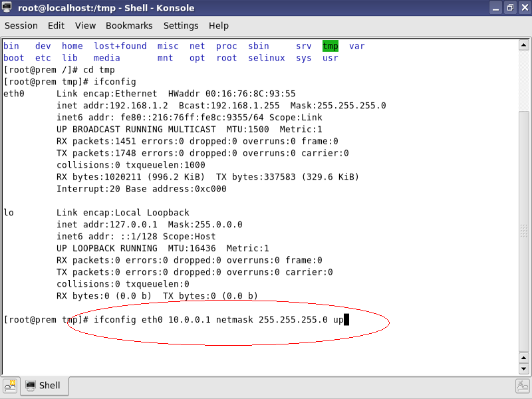Click at the end of the ifconfig eth0 command
The image size is (532, 399).
click(346, 320)
